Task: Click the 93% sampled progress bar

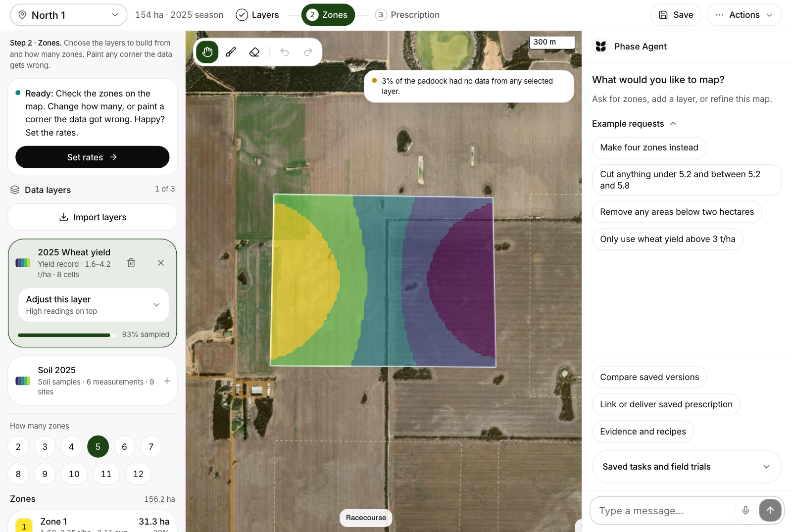Action: pyautogui.click(x=67, y=335)
